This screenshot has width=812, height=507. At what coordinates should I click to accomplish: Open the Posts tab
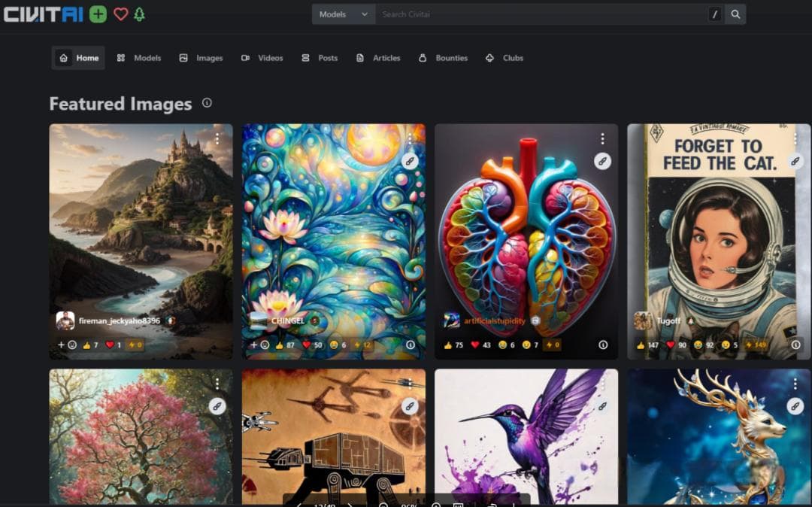point(320,58)
